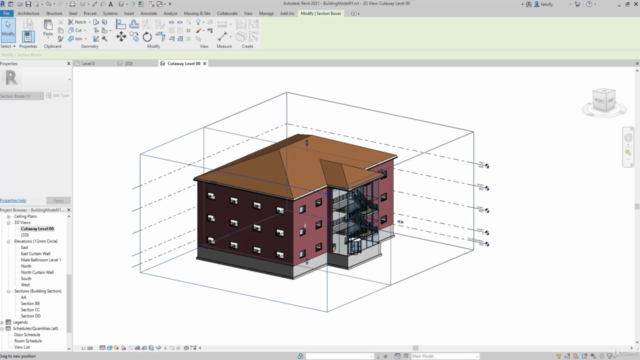Viewport: 640px width, 360px height.
Task: Select East Curtain Wall elevation in browser
Action: [36, 253]
